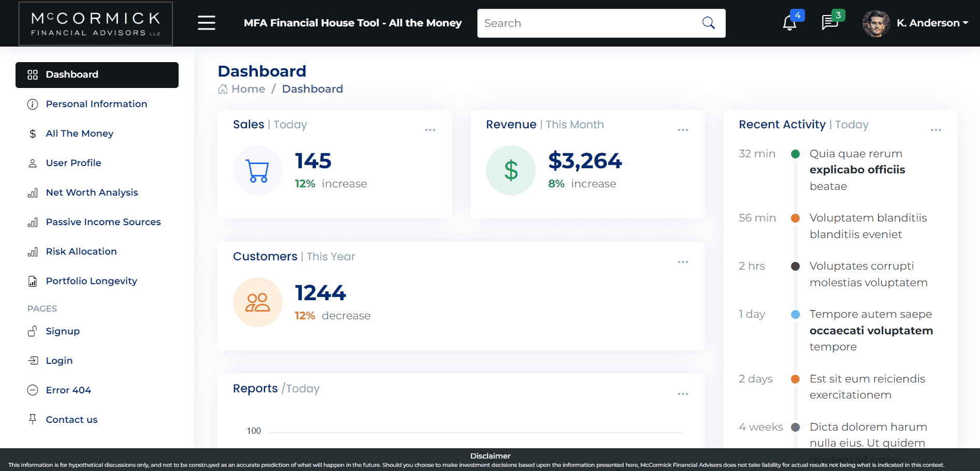Go to Signup page

coord(97,331)
